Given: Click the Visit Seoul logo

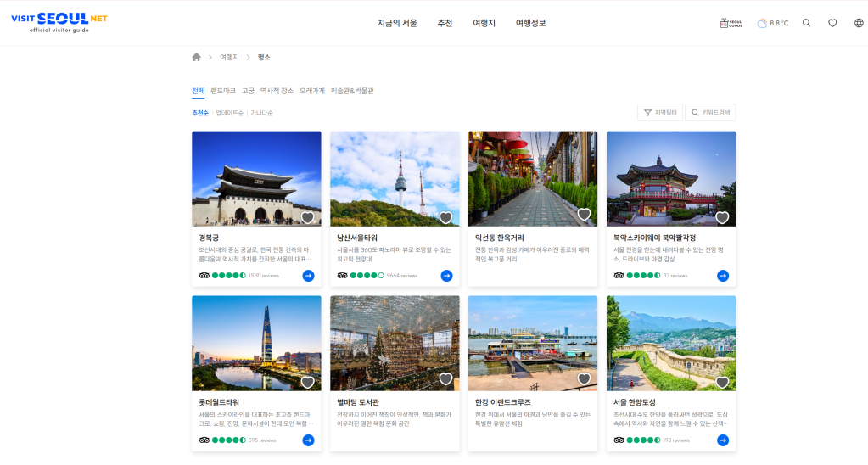Looking at the screenshot, I should point(59,22).
